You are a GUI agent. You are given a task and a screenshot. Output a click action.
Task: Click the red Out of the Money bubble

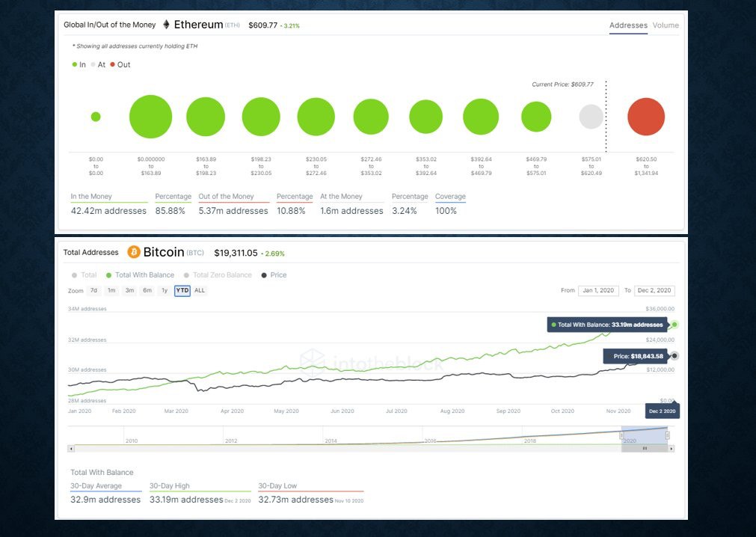(646, 117)
